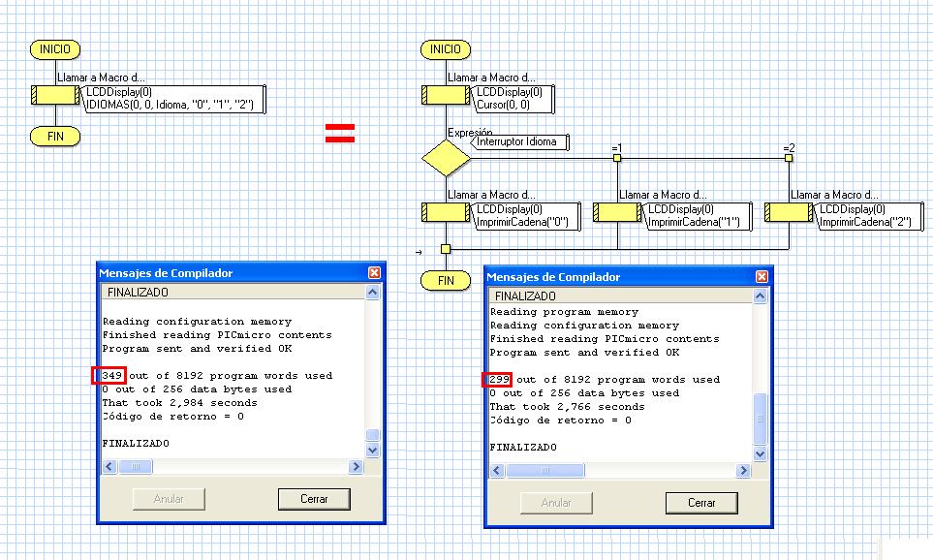Viewport: 933px width, 560px height.
Task: Click Anular in the right compiler dialog
Action: pyautogui.click(x=556, y=503)
